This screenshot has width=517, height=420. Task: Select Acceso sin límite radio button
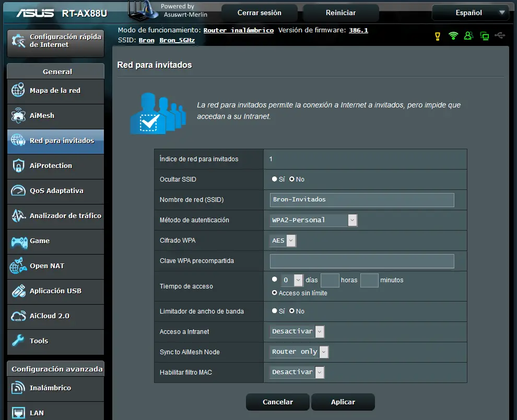point(274,293)
